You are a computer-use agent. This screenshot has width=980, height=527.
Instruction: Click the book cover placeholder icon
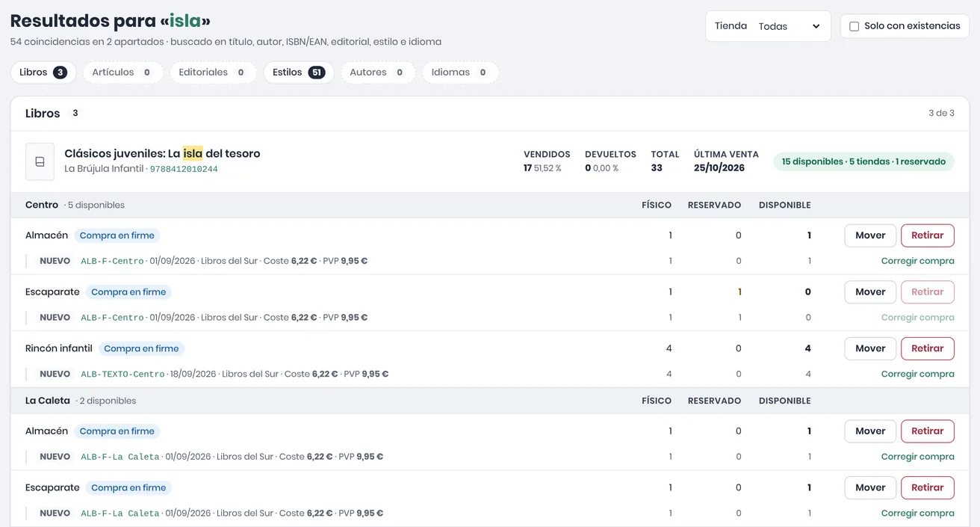[x=40, y=161]
